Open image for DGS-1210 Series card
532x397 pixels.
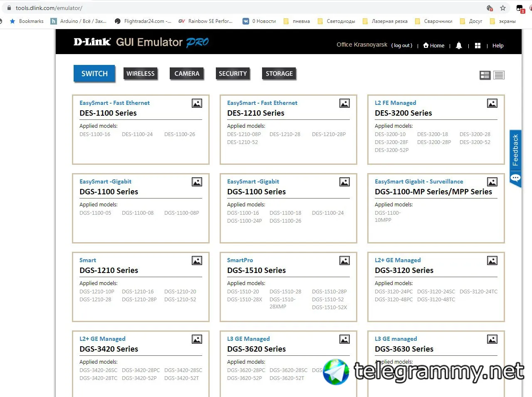pyautogui.click(x=197, y=261)
